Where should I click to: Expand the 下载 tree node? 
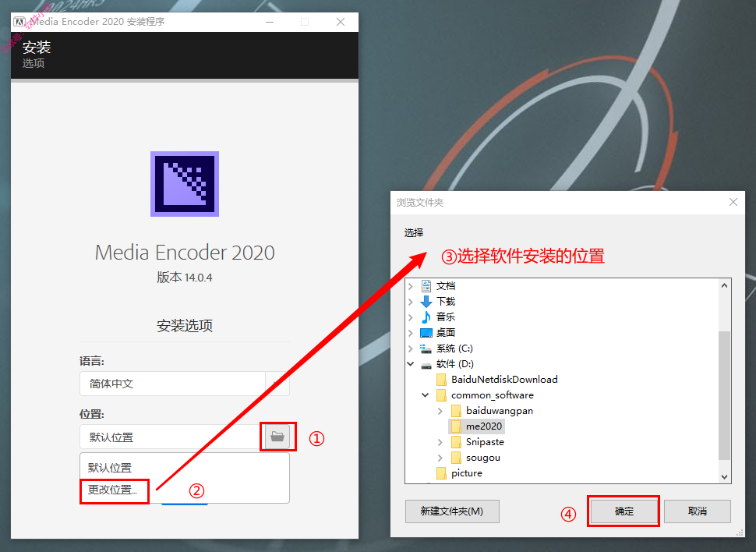point(410,302)
